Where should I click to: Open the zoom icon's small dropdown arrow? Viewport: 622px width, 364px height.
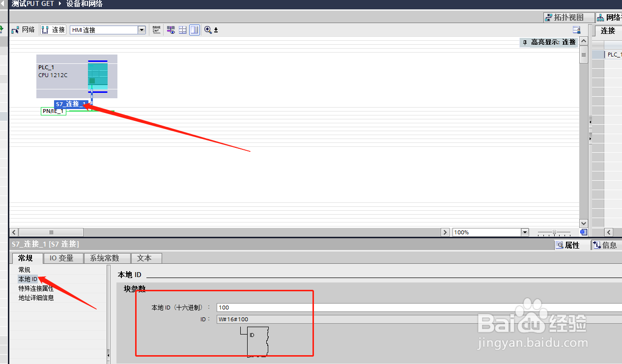216,30
